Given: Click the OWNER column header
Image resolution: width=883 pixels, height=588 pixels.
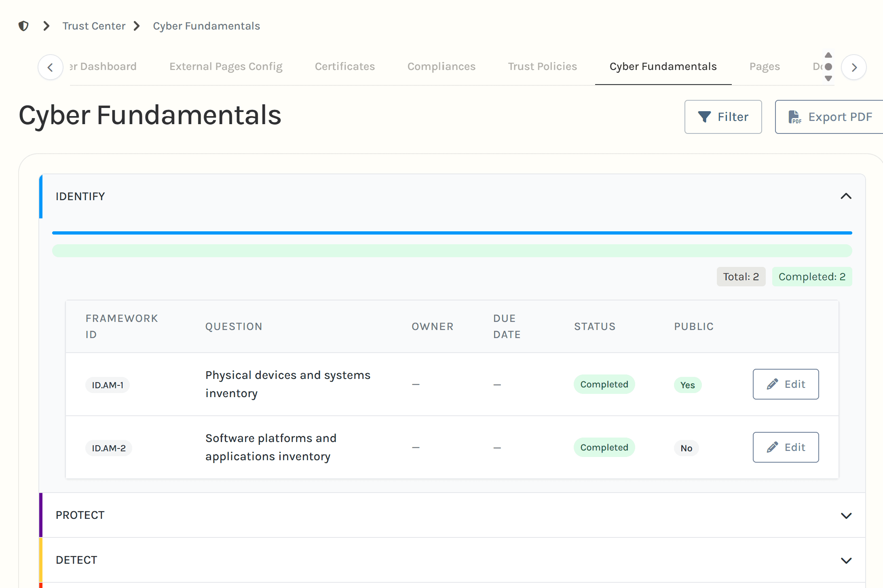Looking at the screenshot, I should point(433,326).
